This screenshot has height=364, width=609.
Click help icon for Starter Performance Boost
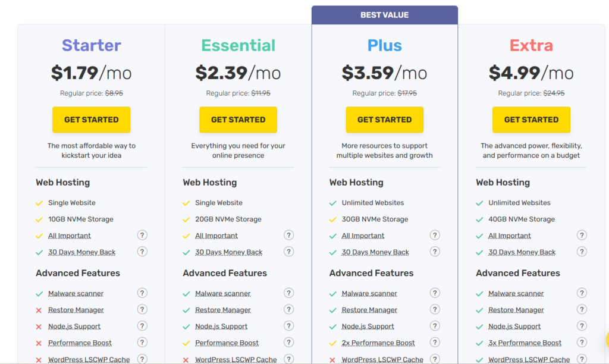[x=142, y=343]
